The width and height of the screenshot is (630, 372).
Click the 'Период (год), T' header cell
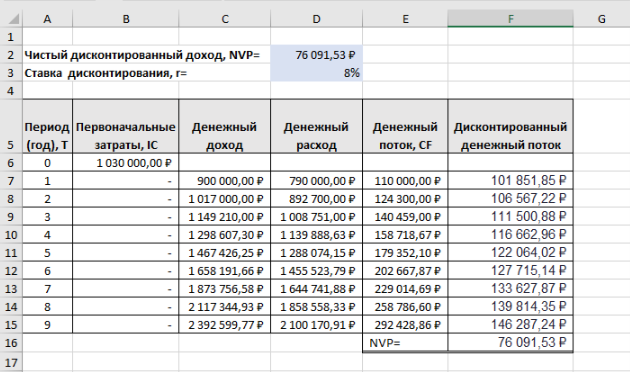pos(47,126)
